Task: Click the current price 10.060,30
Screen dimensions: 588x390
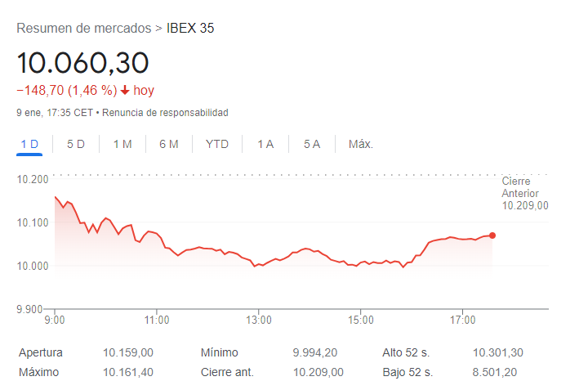Action: (83, 63)
